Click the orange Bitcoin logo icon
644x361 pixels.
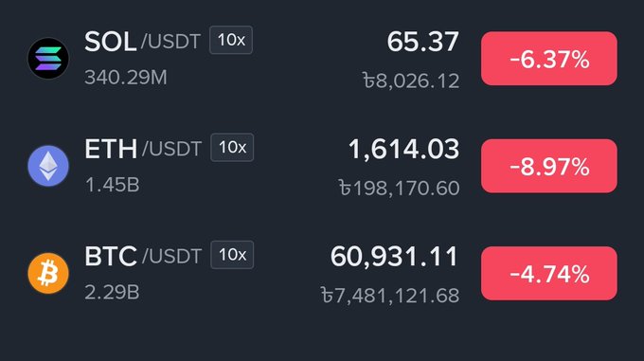click(x=48, y=274)
